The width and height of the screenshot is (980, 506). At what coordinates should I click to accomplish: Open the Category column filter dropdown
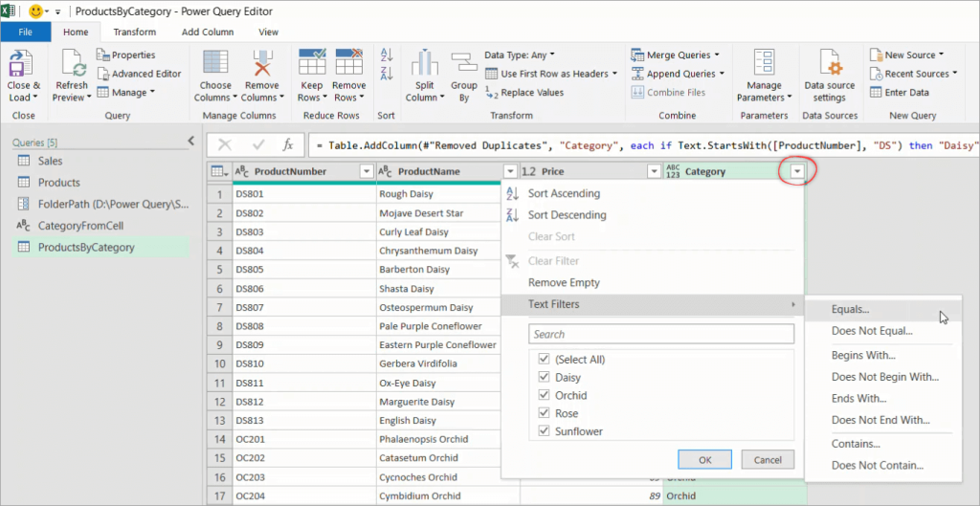point(798,172)
